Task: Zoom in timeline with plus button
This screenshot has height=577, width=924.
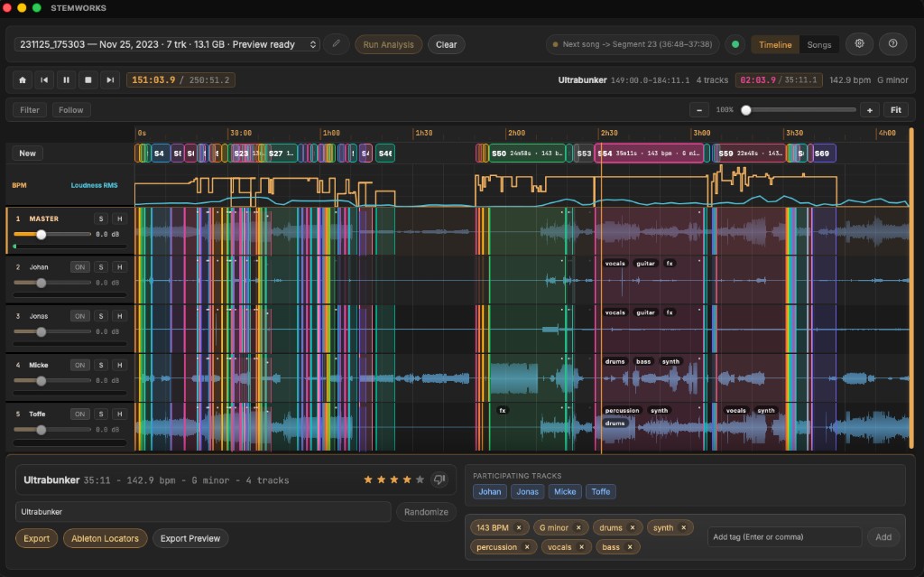Action: coord(869,110)
